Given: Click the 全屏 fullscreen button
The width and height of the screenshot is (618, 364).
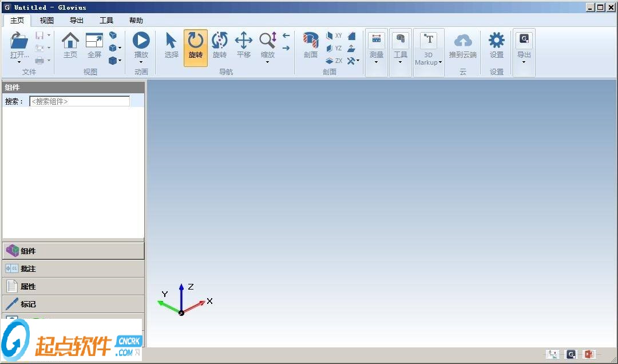Looking at the screenshot, I should 94,45.
